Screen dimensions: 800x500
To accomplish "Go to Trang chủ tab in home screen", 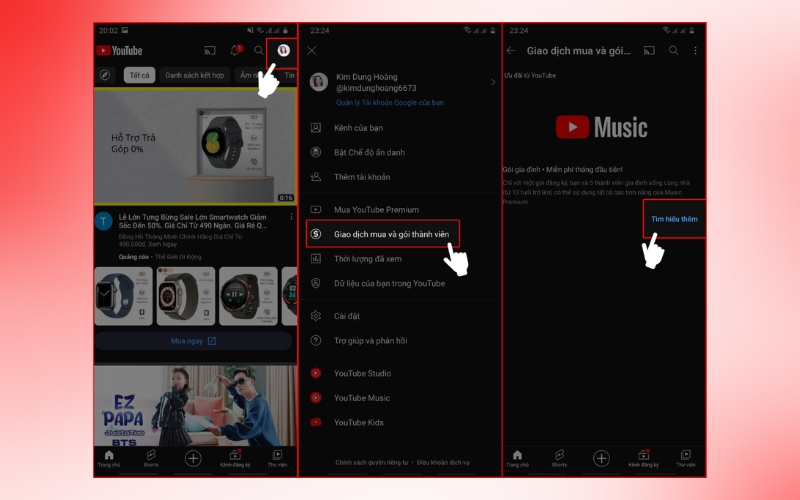I will (x=109, y=459).
